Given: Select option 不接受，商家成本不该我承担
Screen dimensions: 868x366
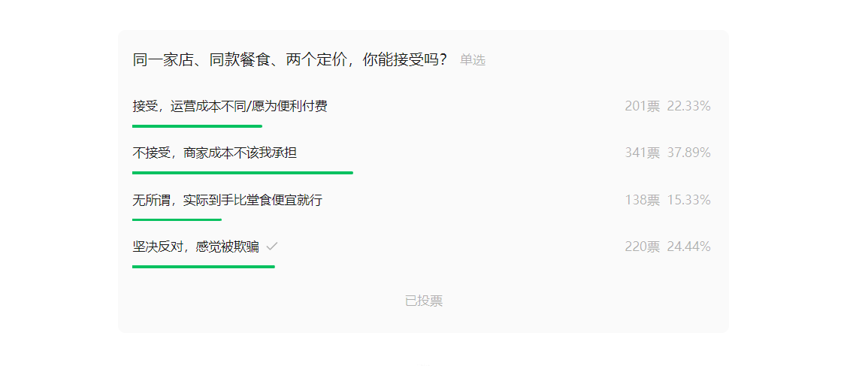Looking at the screenshot, I should [215, 153].
